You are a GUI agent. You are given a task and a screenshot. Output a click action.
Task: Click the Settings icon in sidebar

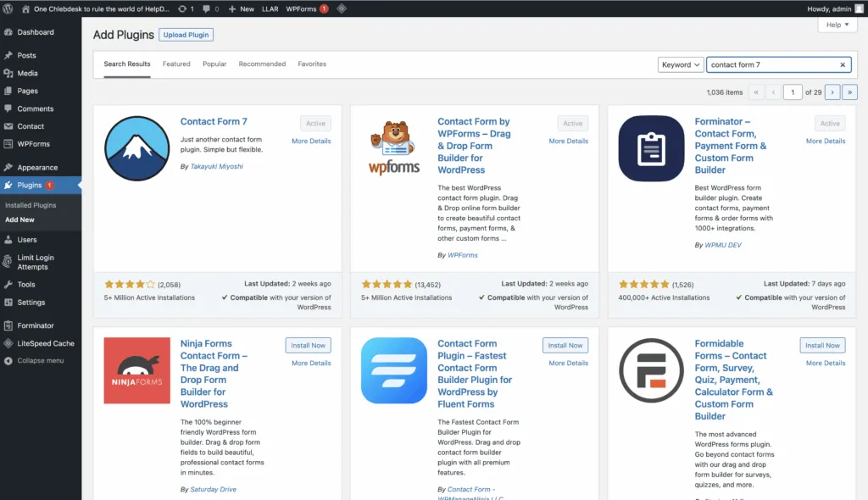(x=8, y=303)
